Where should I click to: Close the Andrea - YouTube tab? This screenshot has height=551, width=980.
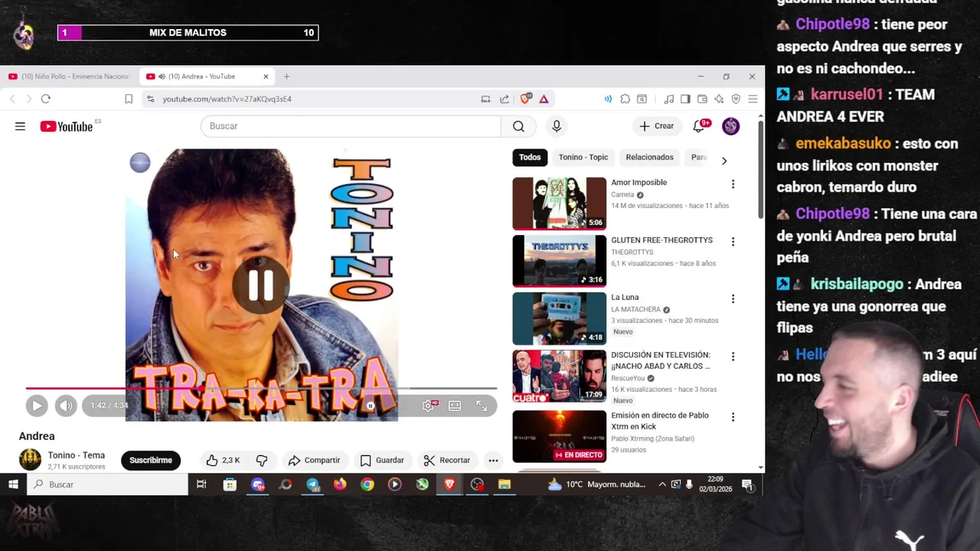[x=266, y=77]
